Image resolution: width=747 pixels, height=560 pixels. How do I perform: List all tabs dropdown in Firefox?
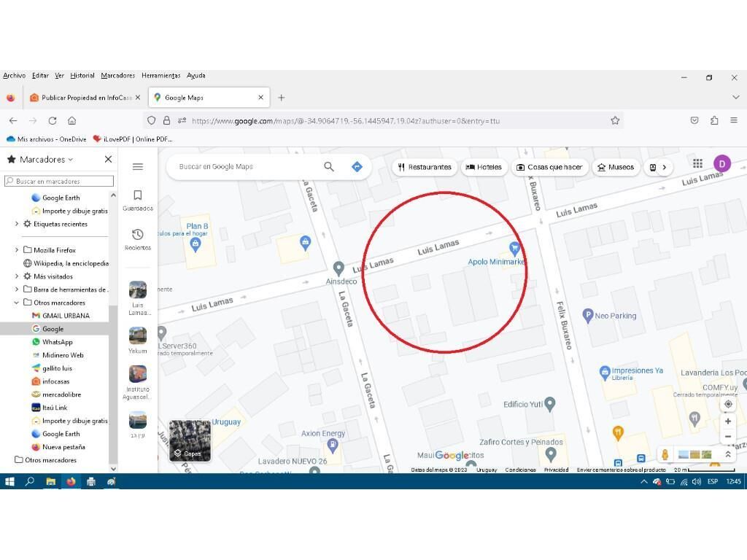[735, 97]
